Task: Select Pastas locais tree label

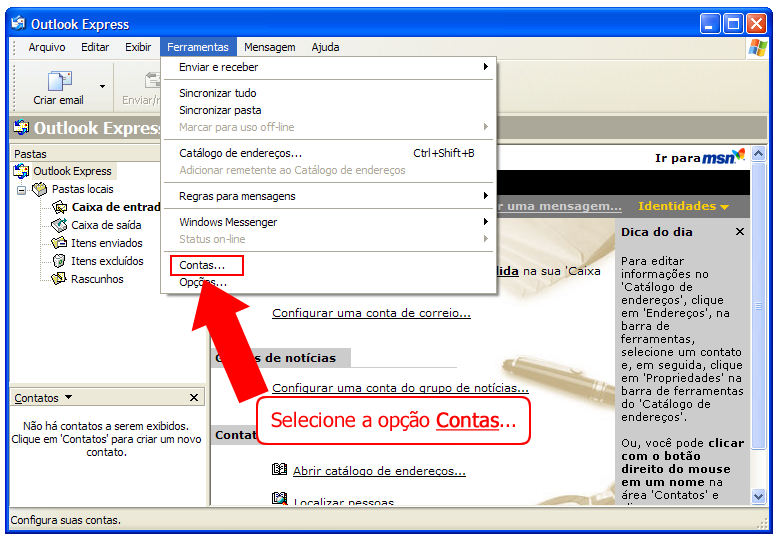Action: (82, 190)
